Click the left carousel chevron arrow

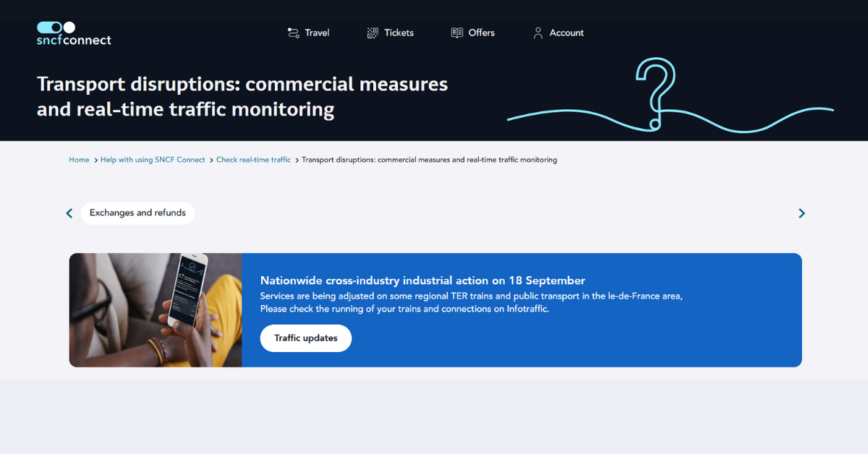pos(69,213)
